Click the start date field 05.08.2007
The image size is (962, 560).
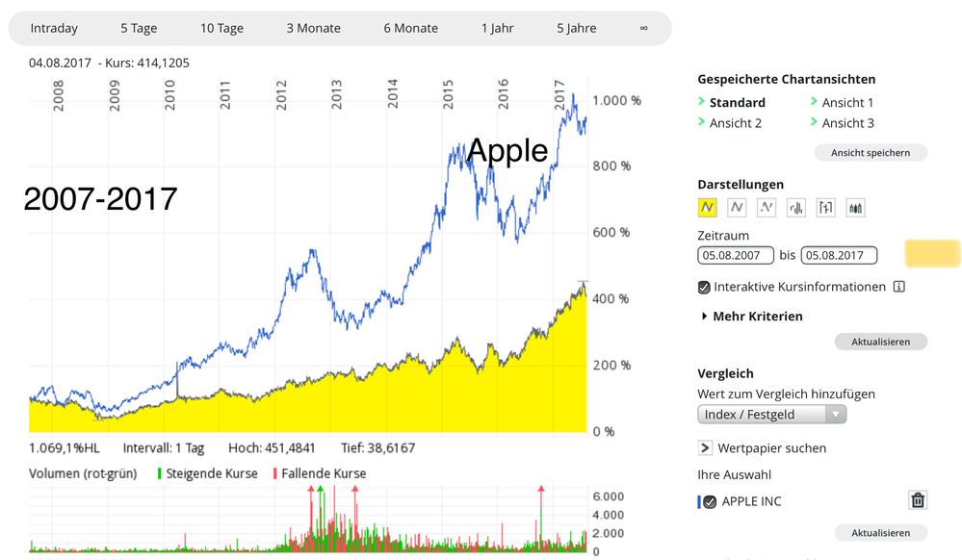point(737,256)
